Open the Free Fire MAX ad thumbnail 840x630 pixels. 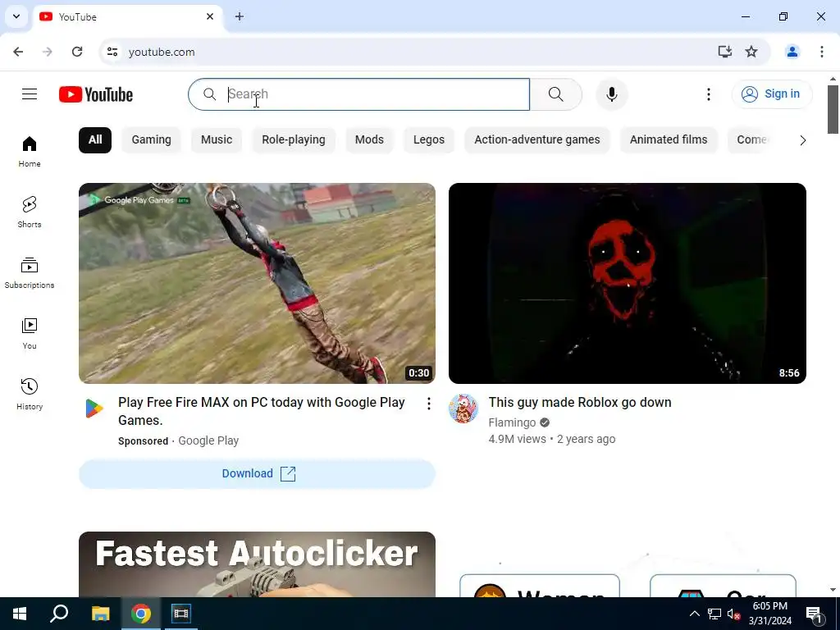click(257, 283)
